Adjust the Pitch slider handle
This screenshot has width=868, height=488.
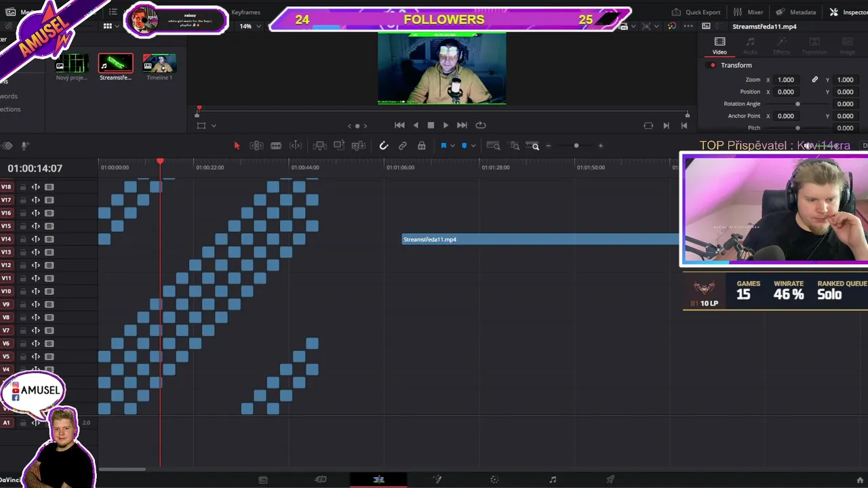click(797, 128)
